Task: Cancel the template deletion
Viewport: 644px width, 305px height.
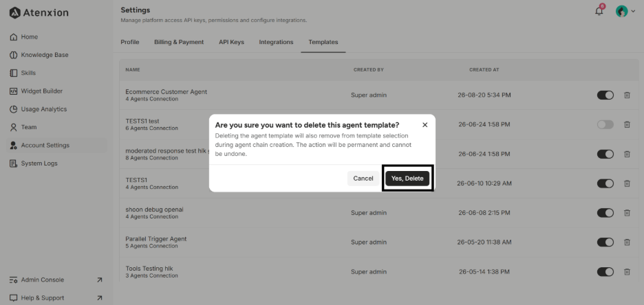Action: 363,179
